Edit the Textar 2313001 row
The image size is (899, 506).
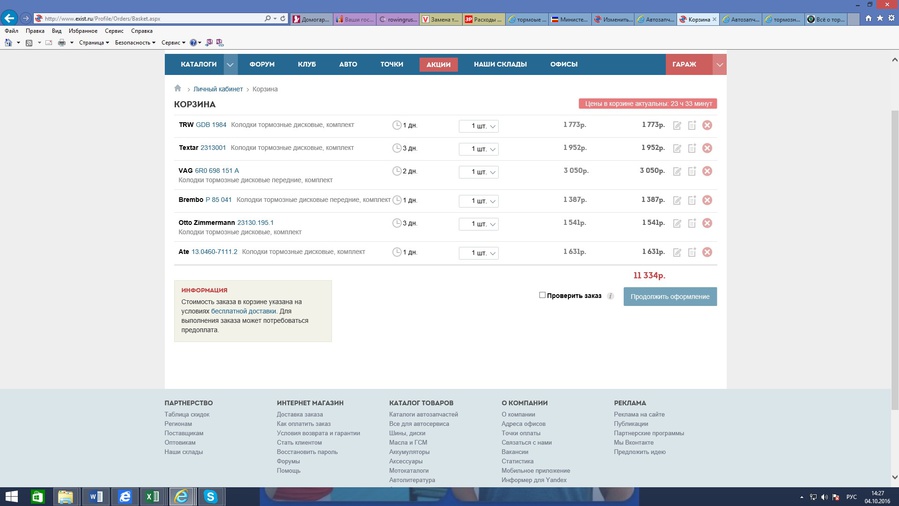coord(677,148)
